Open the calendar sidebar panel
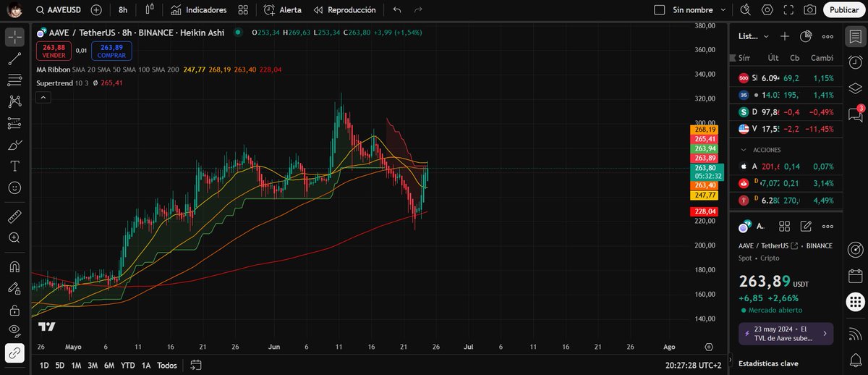The width and height of the screenshot is (868, 375). (856, 276)
